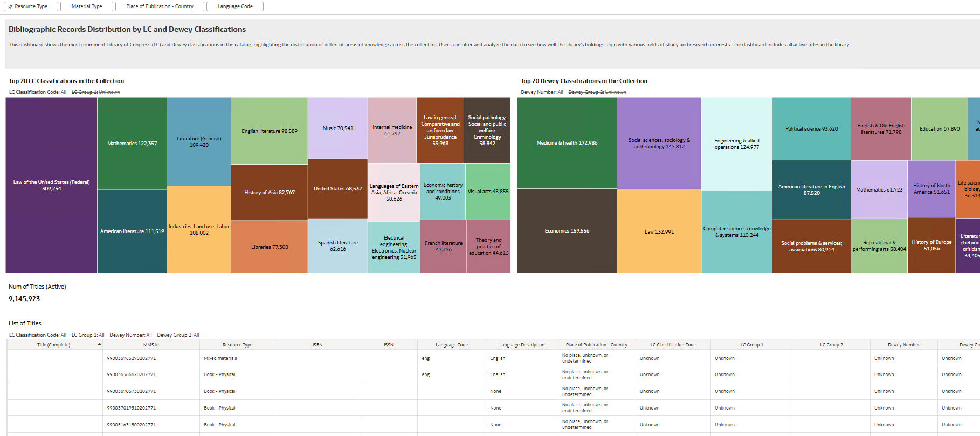Select the Mathematics 122,357 LC tile

pos(132,144)
